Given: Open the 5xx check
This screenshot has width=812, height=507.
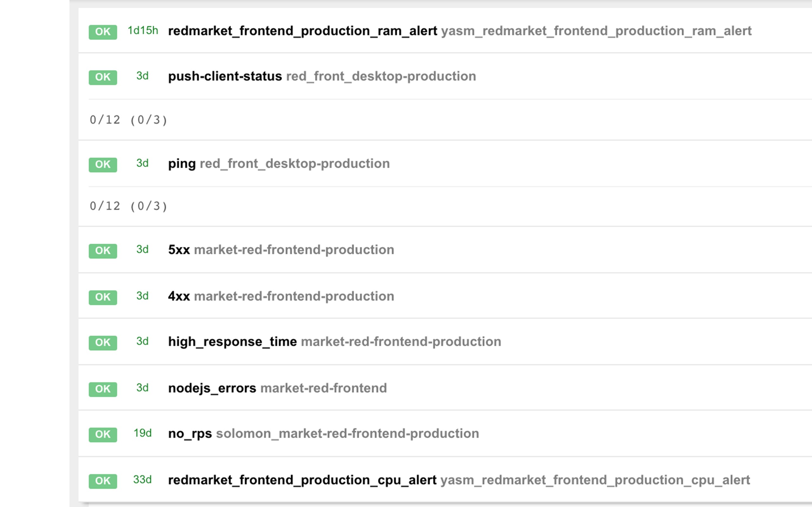Looking at the screenshot, I should click(179, 250).
